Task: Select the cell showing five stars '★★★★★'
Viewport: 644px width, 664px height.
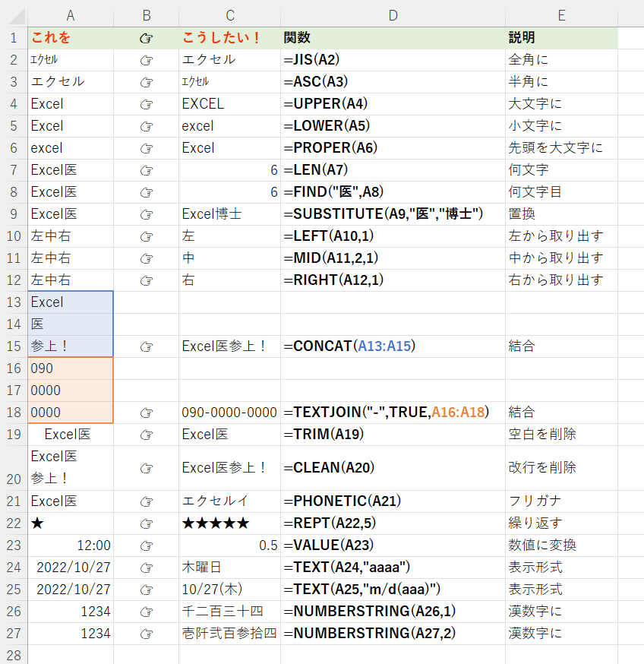Action: [230, 523]
